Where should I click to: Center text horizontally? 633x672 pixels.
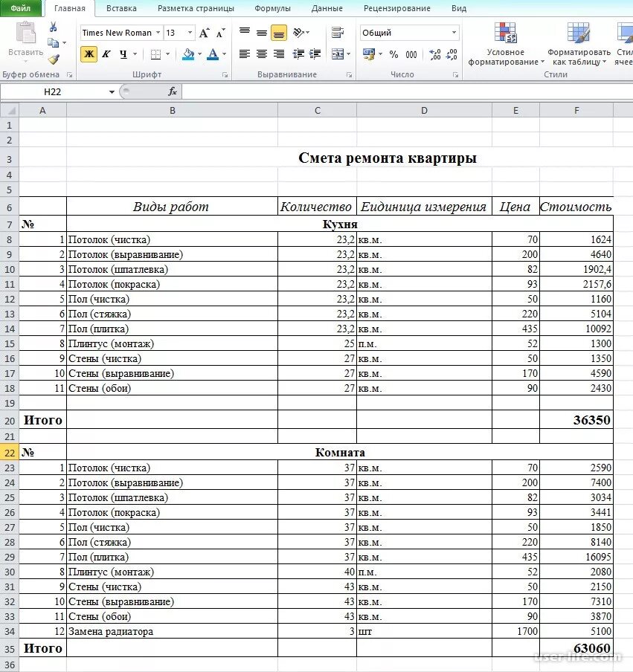pyautogui.click(x=262, y=54)
